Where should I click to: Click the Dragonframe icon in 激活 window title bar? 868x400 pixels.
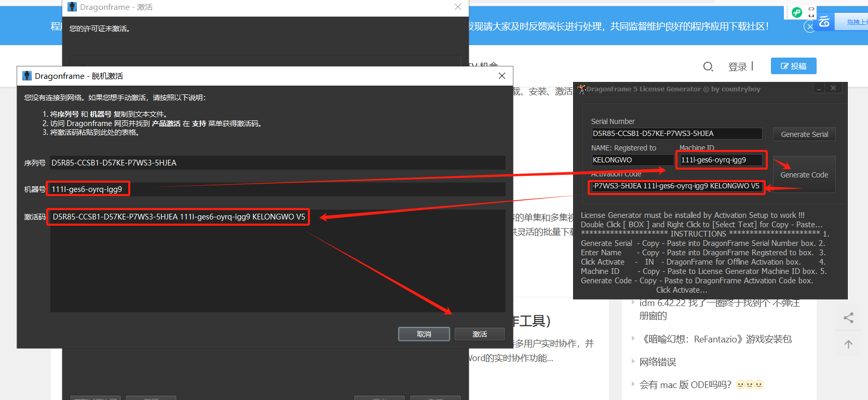[x=72, y=7]
